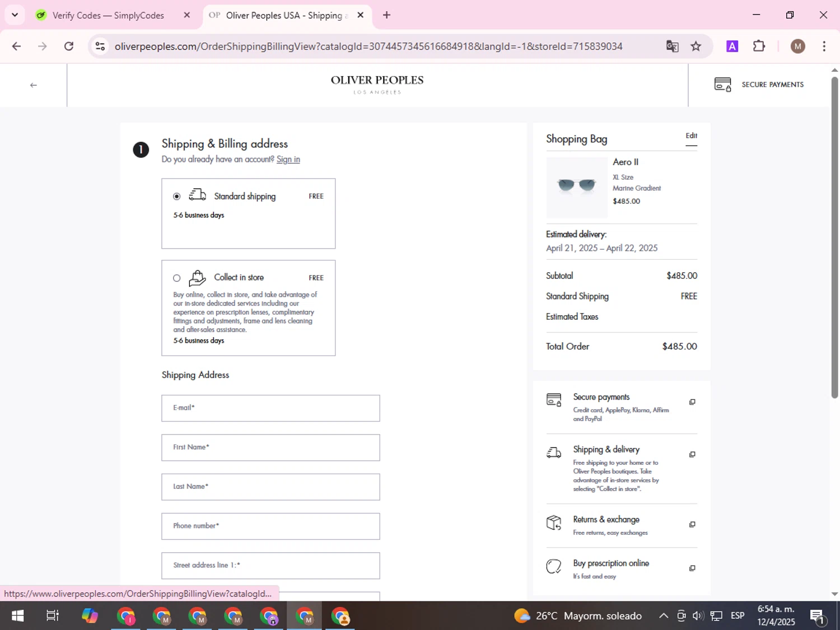Viewport: 840px width, 630px height.
Task: Reload the page
Action: point(69,46)
